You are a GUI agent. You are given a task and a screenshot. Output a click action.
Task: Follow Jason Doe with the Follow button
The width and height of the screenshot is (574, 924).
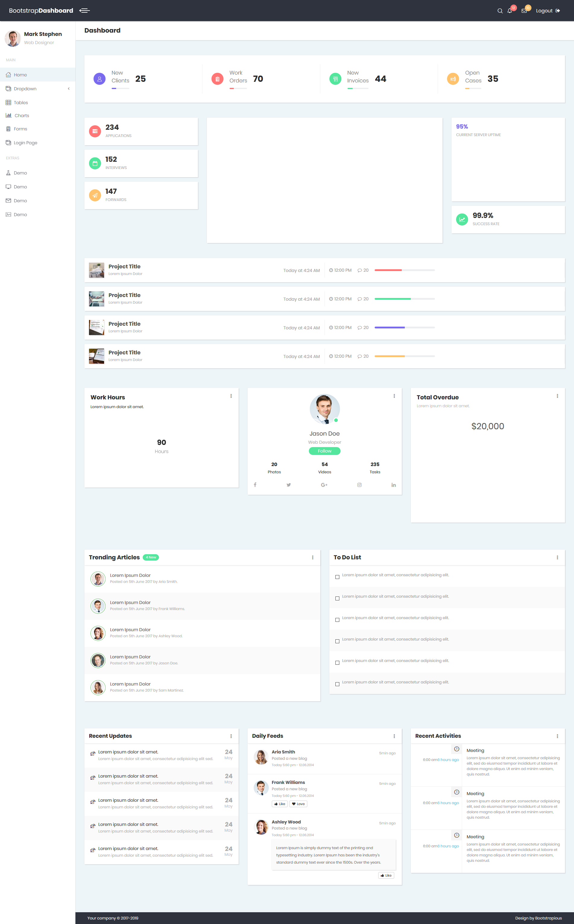324,451
